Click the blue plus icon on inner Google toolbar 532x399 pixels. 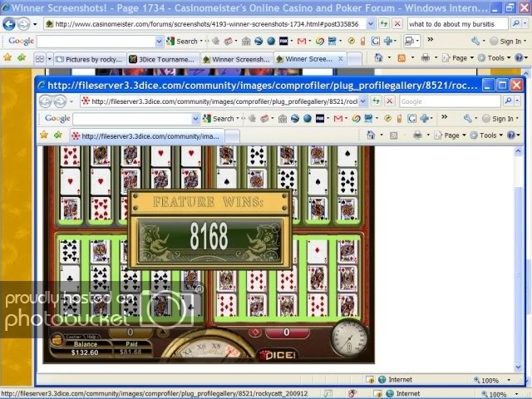click(425, 118)
